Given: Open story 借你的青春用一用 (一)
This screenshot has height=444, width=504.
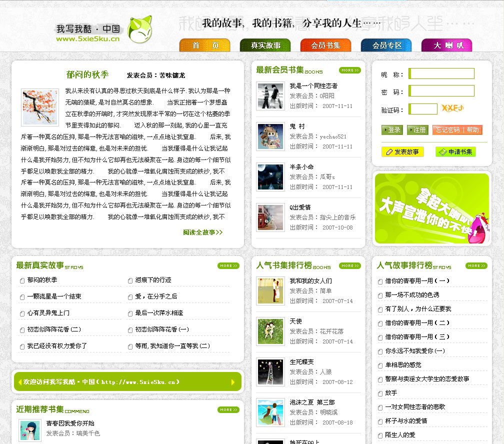Looking at the screenshot, I should pos(417,280).
